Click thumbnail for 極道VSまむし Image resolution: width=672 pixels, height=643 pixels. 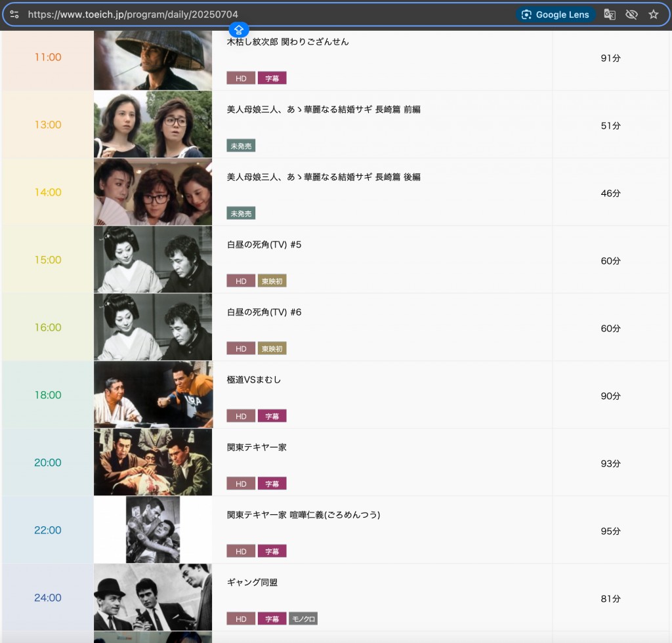[x=153, y=394]
